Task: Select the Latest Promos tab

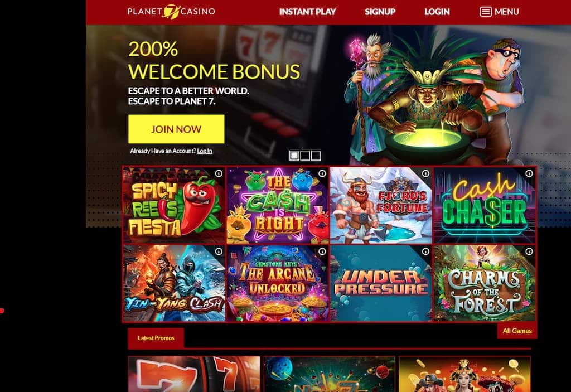Action: pos(156,338)
